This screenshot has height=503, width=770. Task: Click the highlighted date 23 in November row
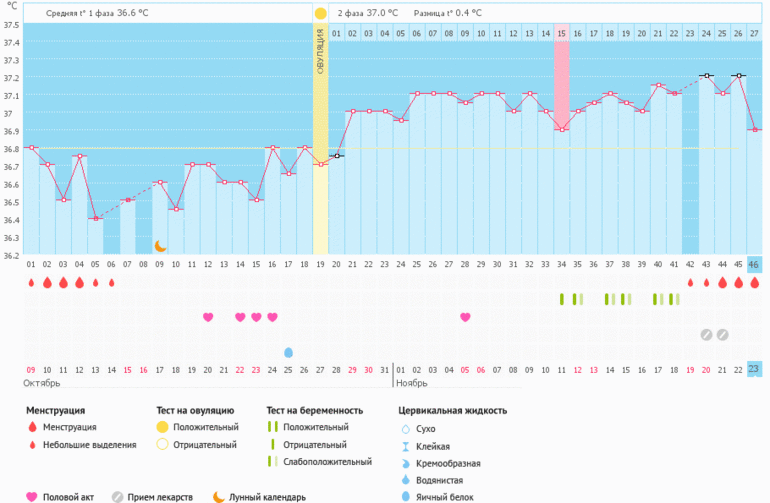[754, 369]
